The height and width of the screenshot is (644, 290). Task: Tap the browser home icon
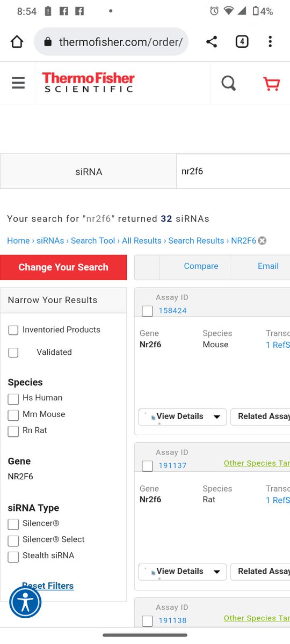click(x=17, y=42)
